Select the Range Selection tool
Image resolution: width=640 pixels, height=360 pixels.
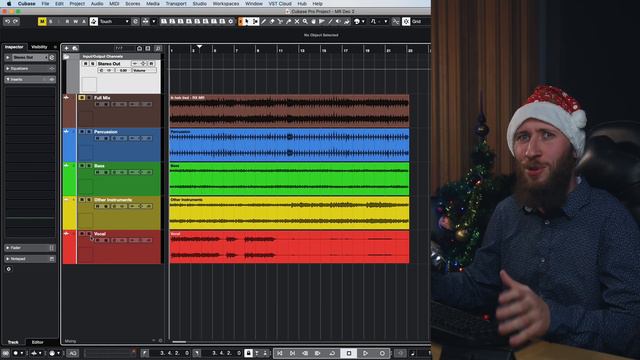tap(256, 21)
